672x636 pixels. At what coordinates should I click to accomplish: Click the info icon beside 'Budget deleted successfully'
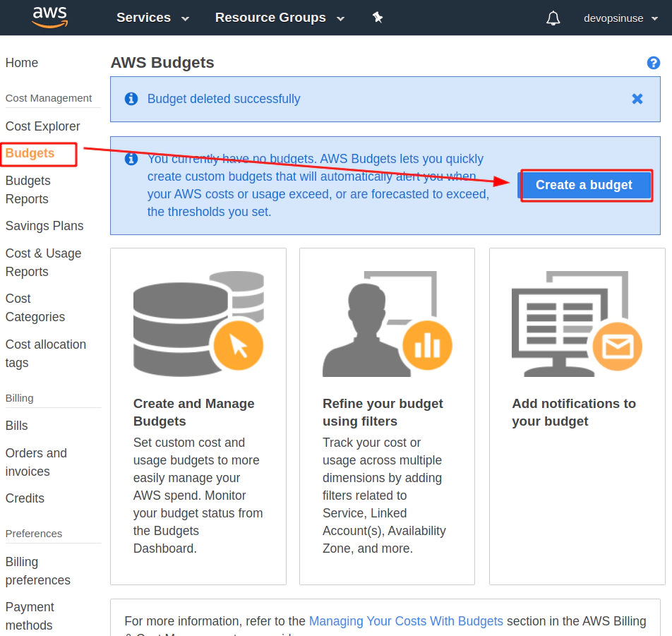point(131,99)
